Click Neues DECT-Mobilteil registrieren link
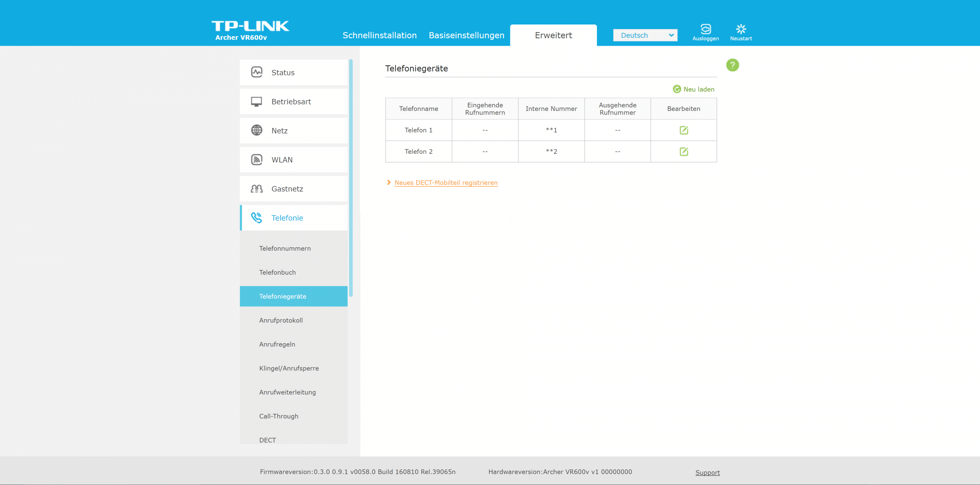The height and width of the screenshot is (485, 980). 446,183
